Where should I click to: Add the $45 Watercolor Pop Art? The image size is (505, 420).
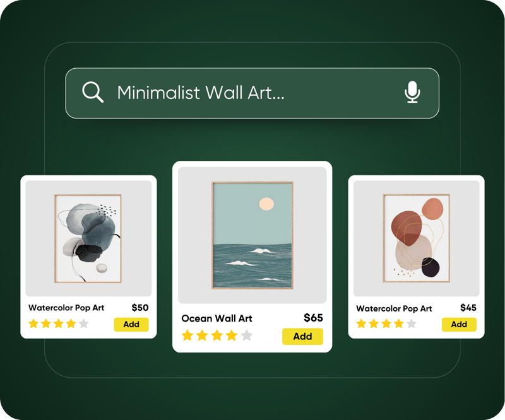pyautogui.click(x=459, y=324)
